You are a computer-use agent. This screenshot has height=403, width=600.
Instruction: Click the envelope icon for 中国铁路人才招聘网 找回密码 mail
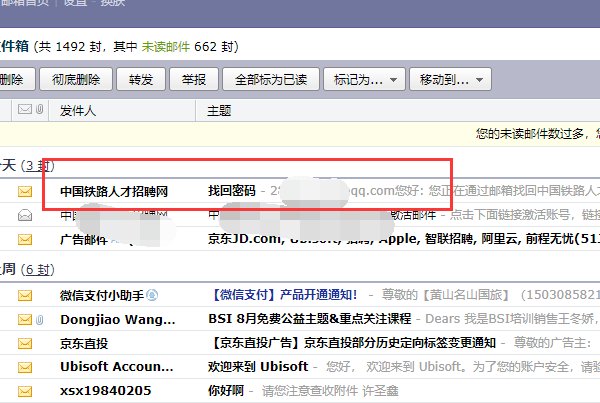(x=25, y=191)
